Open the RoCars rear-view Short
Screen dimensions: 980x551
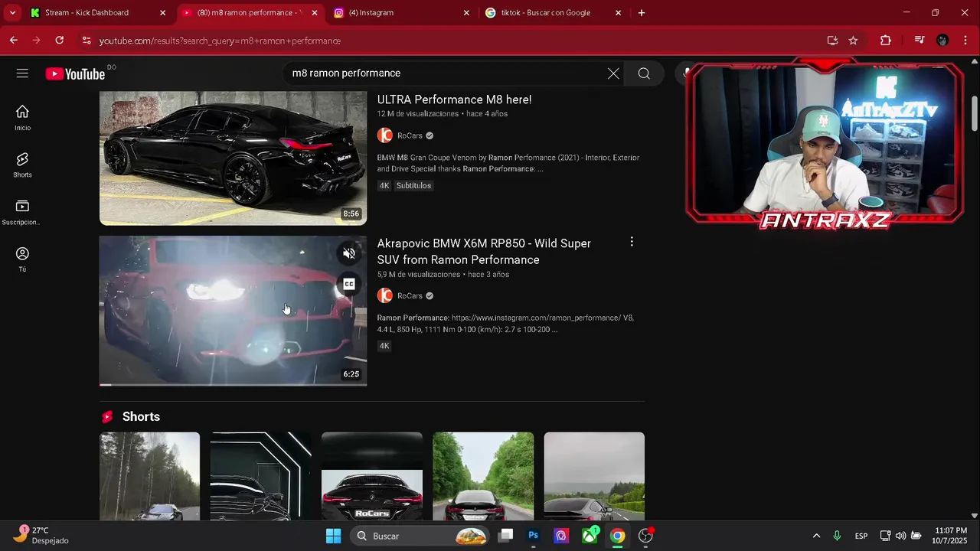(x=371, y=476)
